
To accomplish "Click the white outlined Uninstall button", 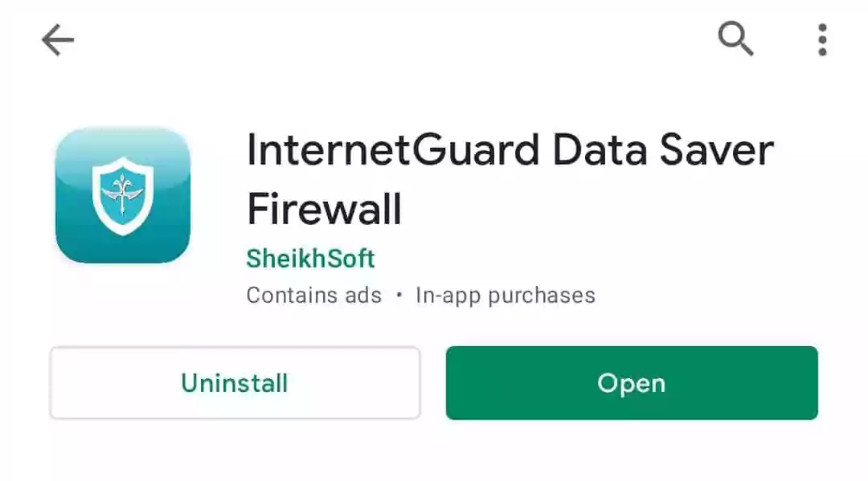I will click(235, 382).
